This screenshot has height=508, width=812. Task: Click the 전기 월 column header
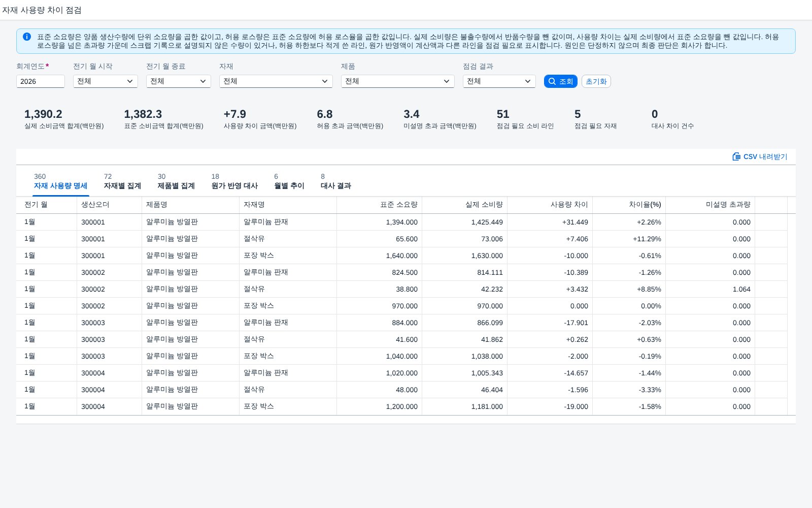[x=47, y=205]
